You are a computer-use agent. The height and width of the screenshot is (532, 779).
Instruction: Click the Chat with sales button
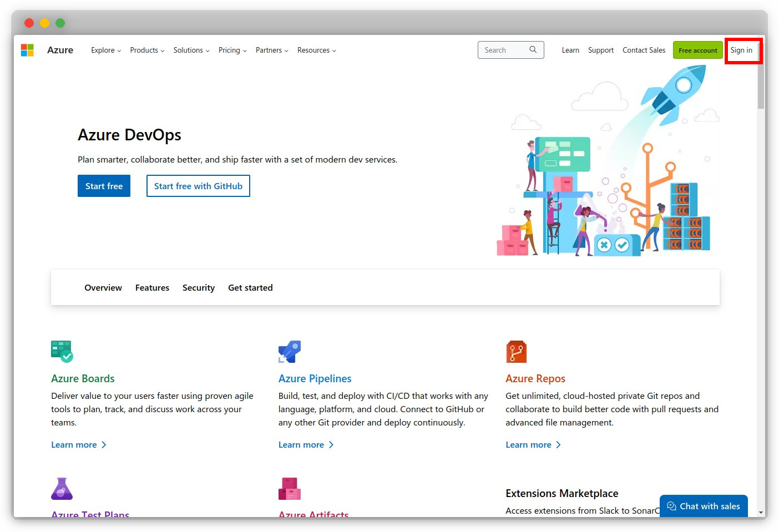click(704, 506)
